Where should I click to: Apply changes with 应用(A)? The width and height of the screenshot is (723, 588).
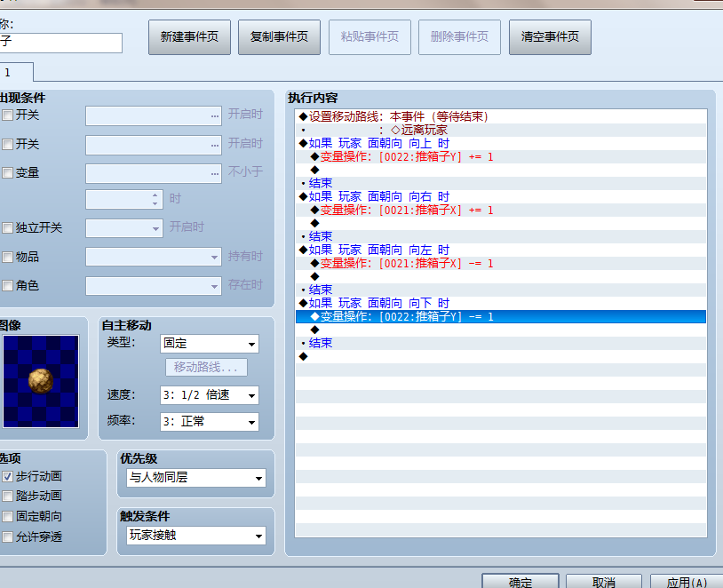pos(687,581)
